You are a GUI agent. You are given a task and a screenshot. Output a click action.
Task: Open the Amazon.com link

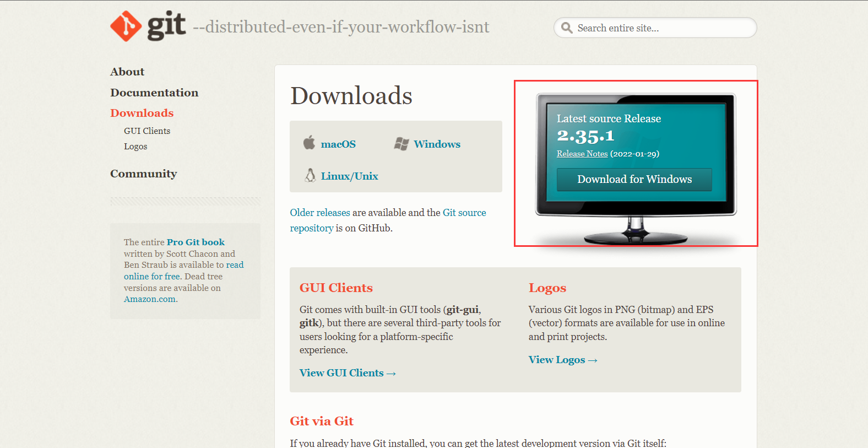[150, 299]
